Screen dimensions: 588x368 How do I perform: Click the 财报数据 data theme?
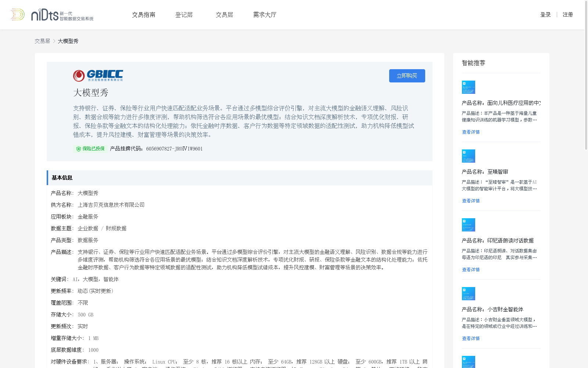116,229
